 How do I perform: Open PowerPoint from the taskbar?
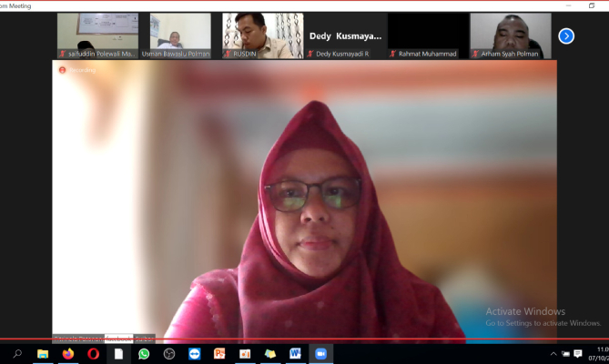tap(219, 353)
